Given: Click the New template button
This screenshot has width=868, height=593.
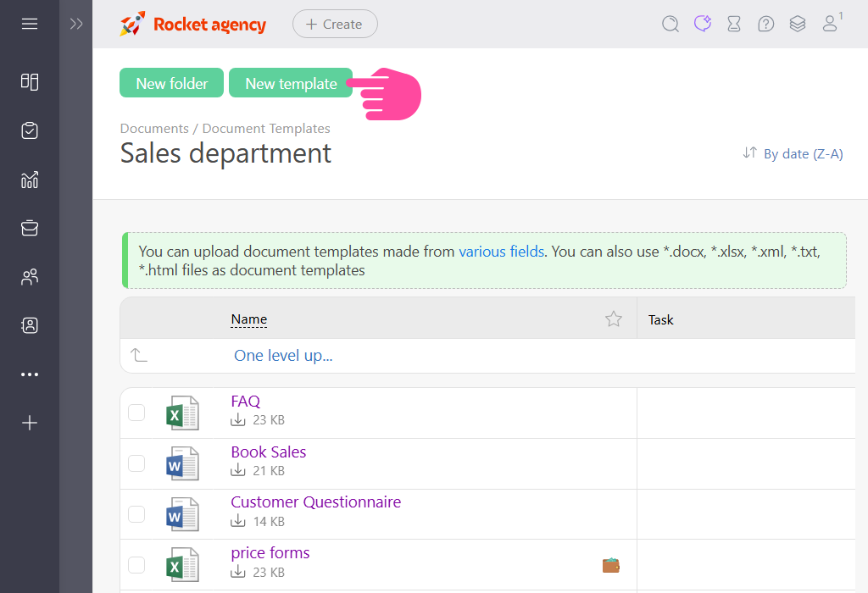Looking at the screenshot, I should pos(291,83).
